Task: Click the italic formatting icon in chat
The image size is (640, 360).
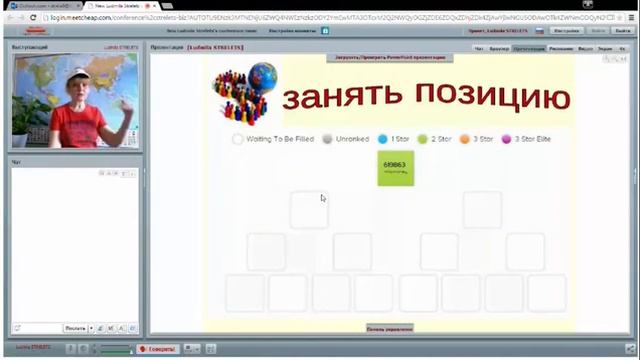Action: (x=101, y=328)
